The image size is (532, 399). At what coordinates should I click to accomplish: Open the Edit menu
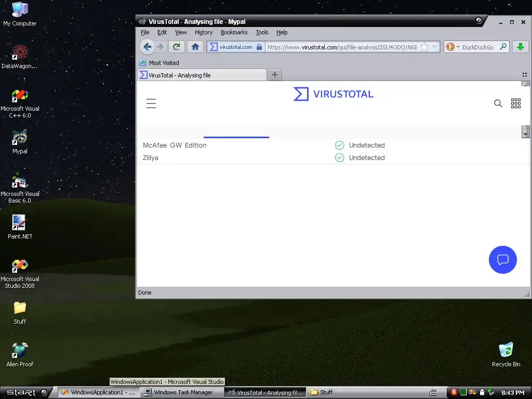[162, 32]
